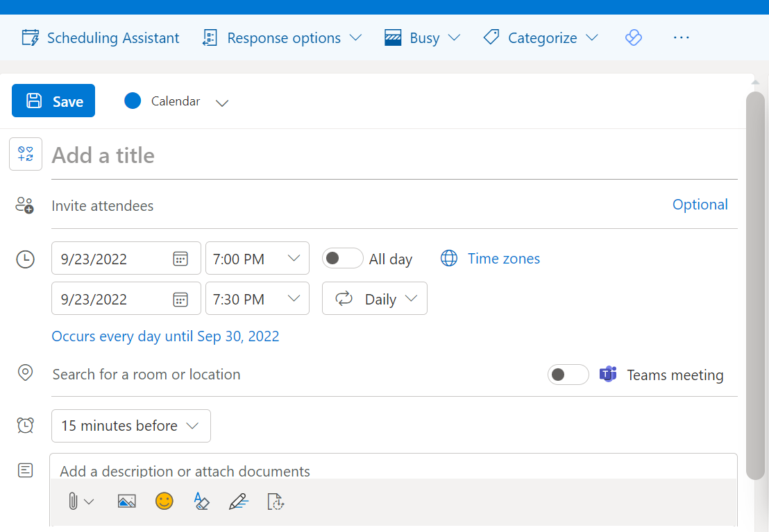Click the Add a title field

[x=208, y=155]
